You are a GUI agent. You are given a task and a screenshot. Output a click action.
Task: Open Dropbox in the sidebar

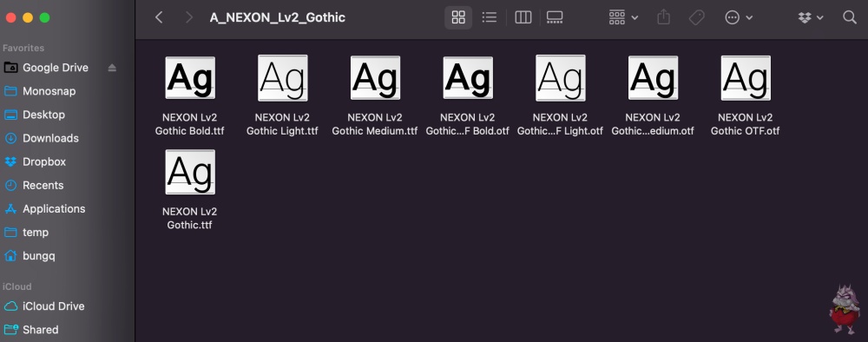pyautogui.click(x=43, y=161)
